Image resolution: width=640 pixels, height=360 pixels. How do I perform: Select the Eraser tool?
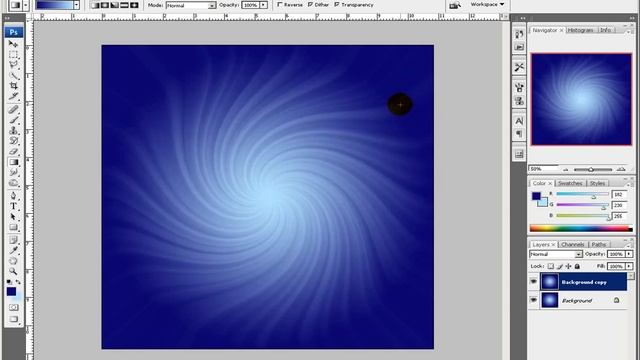pyautogui.click(x=13, y=151)
